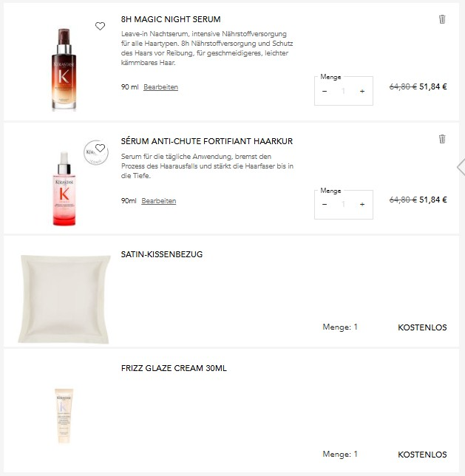465x476 pixels.
Task: Toggle wishlist heart for Sérum Anti-Chute Fortifiant
Action: point(101,148)
